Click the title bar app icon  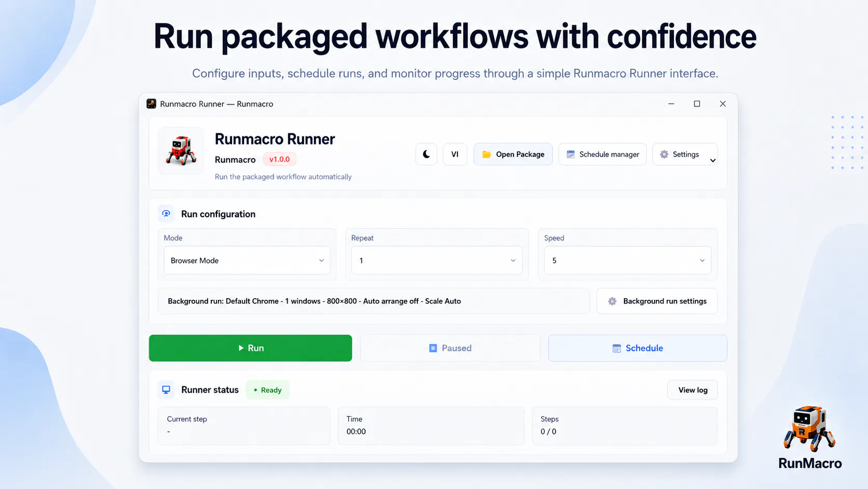[152, 104]
